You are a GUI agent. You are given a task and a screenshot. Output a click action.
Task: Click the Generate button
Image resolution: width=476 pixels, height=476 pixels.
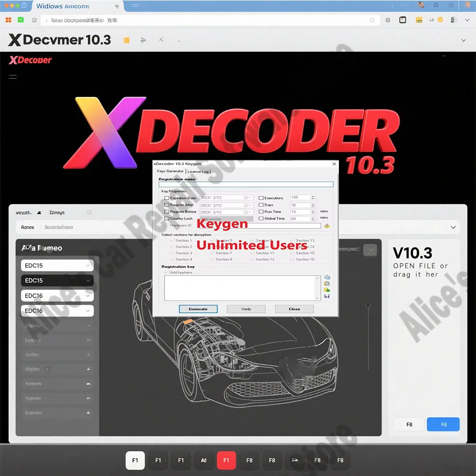pos(198,309)
